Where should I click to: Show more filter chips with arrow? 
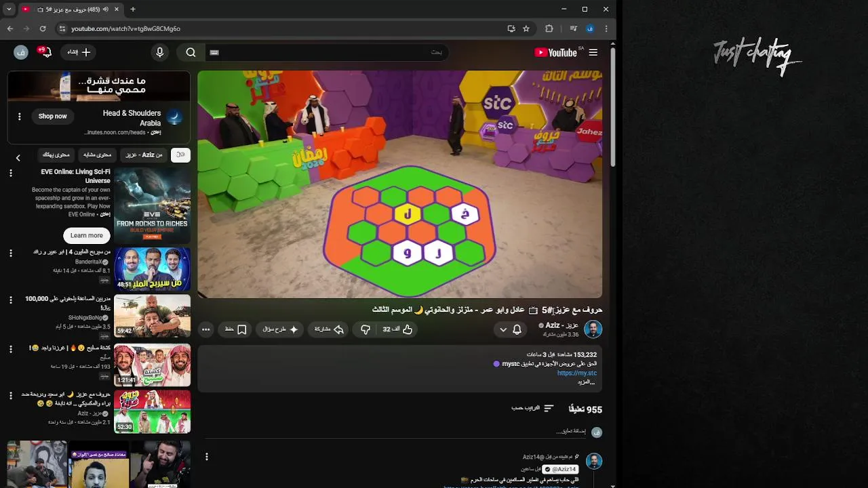tap(18, 158)
